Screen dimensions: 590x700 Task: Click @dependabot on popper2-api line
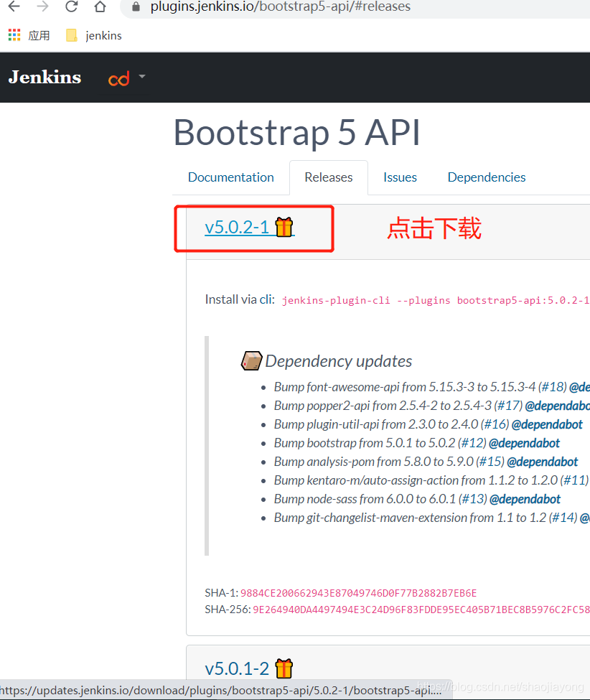[558, 406]
